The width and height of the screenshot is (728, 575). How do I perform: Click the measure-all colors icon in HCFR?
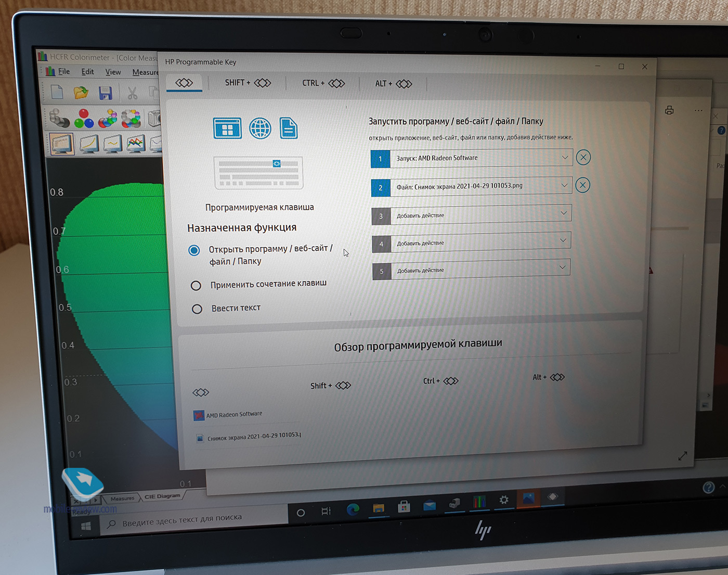pyautogui.click(x=131, y=119)
